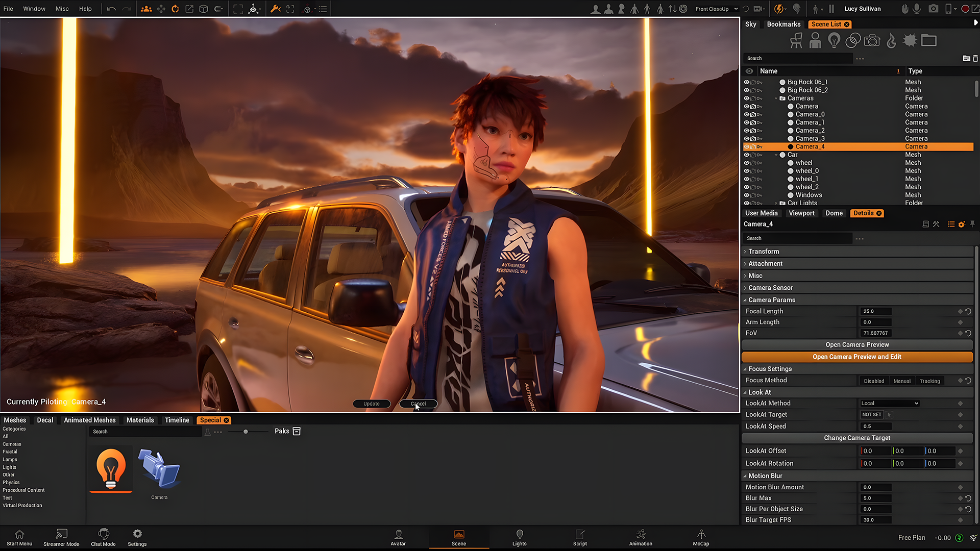
Task: Select Virtual Production category
Action: click(22, 506)
